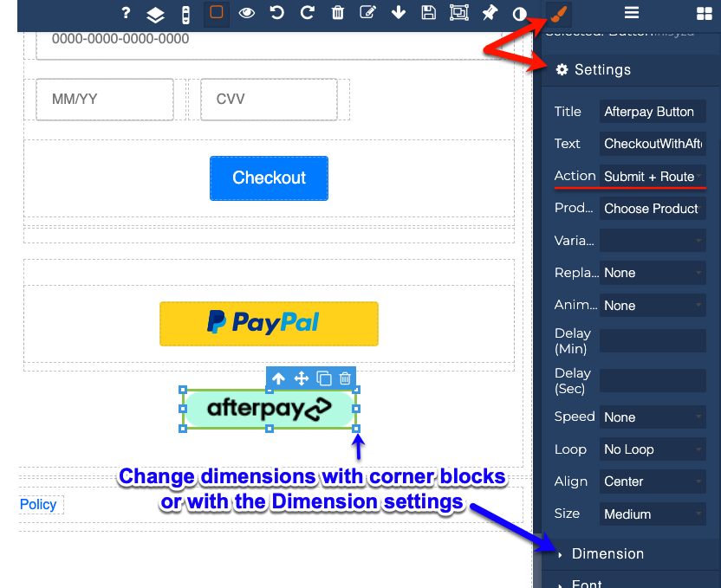Duplicate the selected Afterpay element

(x=324, y=378)
